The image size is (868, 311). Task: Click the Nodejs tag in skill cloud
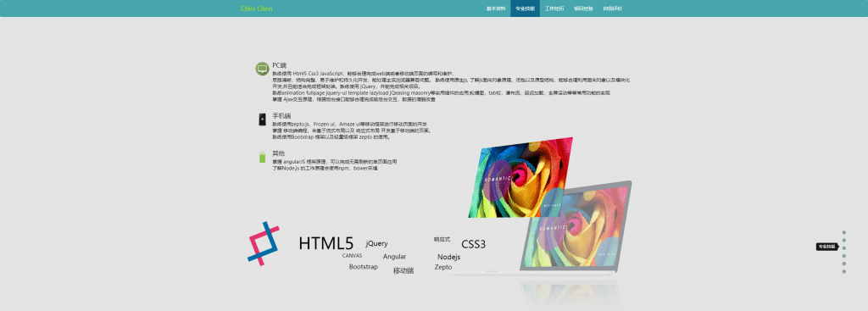449,257
